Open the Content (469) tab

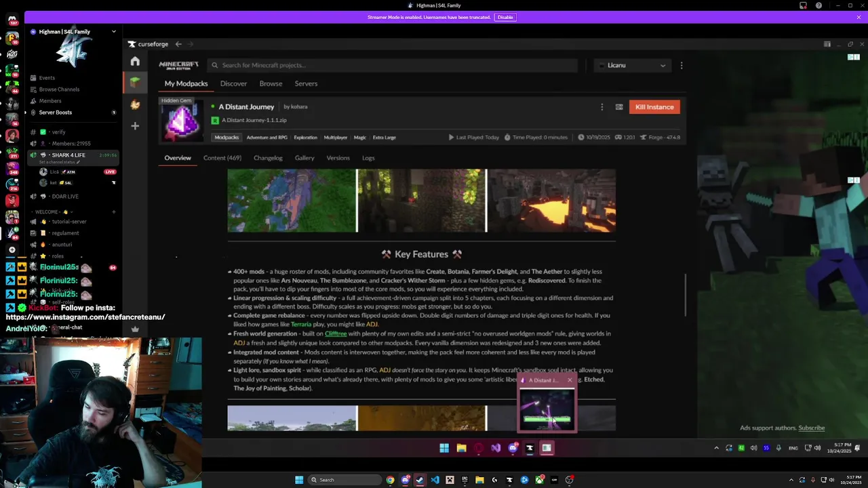pyautogui.click(x=222, y=158)
